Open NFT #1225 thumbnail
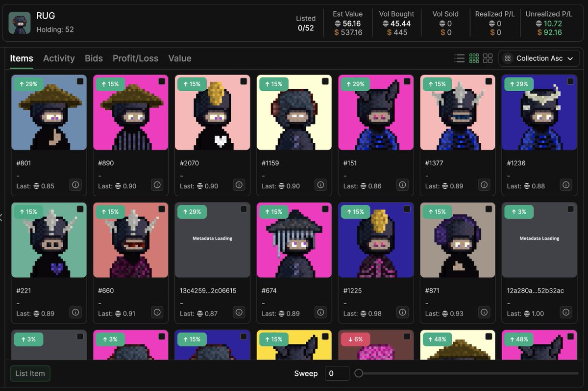This screenshot has height=391, width=588. click(x=376, y=240)
